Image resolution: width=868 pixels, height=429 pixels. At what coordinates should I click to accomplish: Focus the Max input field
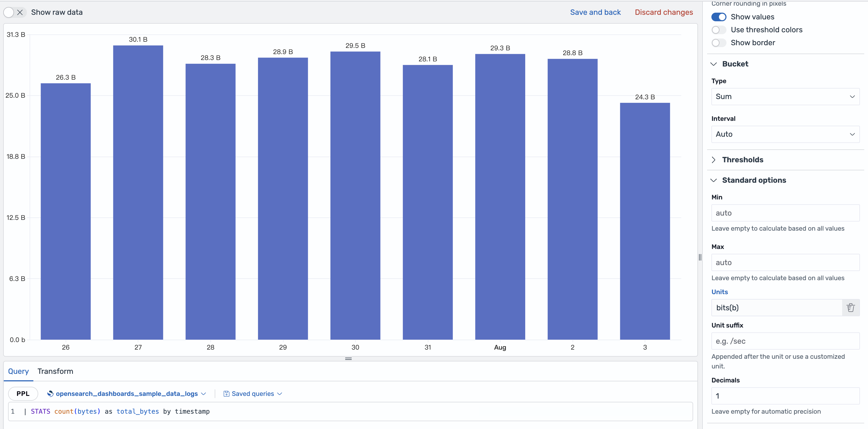click(x=785, y=262)
